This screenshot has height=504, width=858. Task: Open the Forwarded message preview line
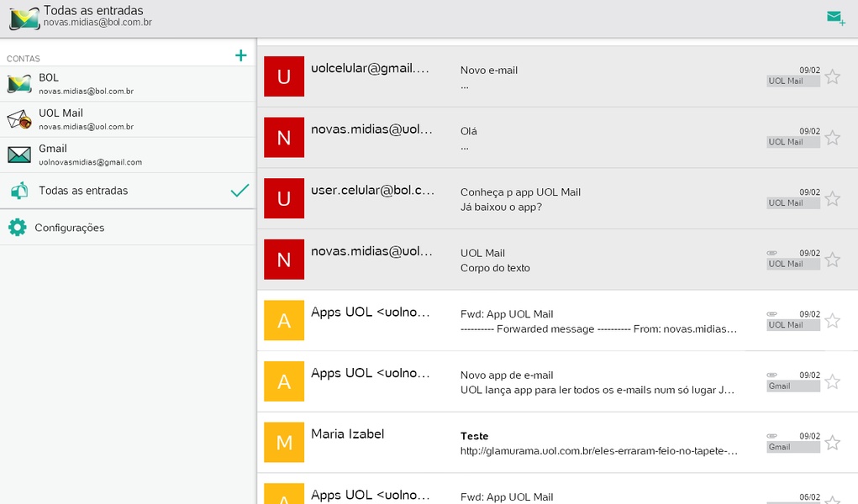(x=598, y=329)
